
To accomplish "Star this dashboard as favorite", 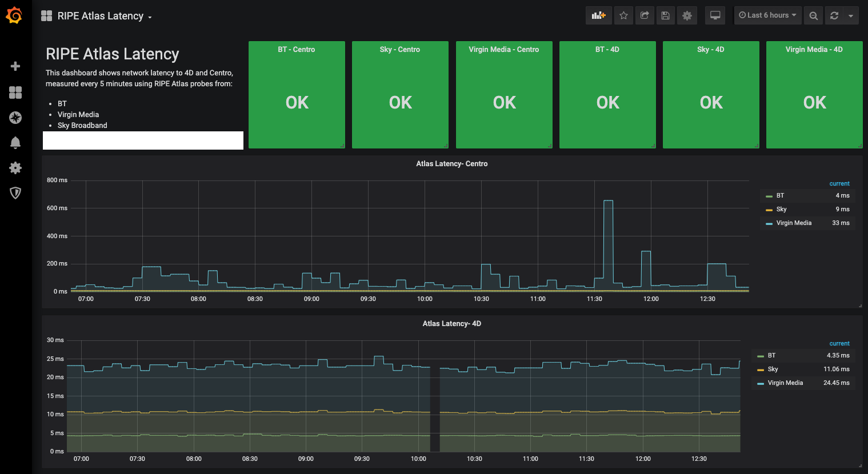I will click(x=623, y=15).
